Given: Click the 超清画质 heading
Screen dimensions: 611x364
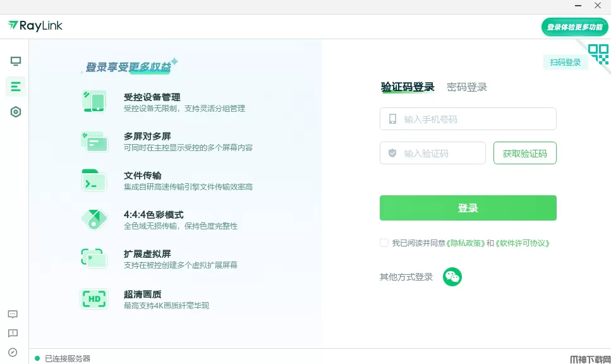Looking at the screenshot, I should point(143,294).
